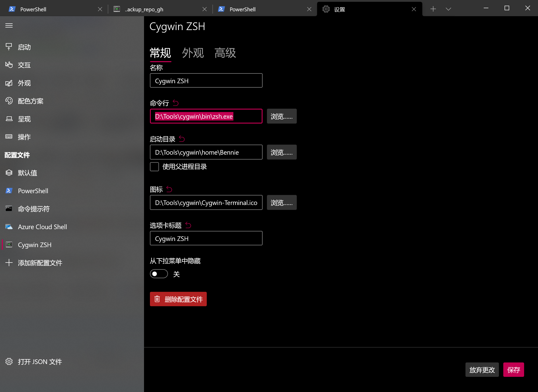Close the second PowerShell tab
Viewport: 538px width, 392px height.
pyautogui.click(x=309, y=9)
